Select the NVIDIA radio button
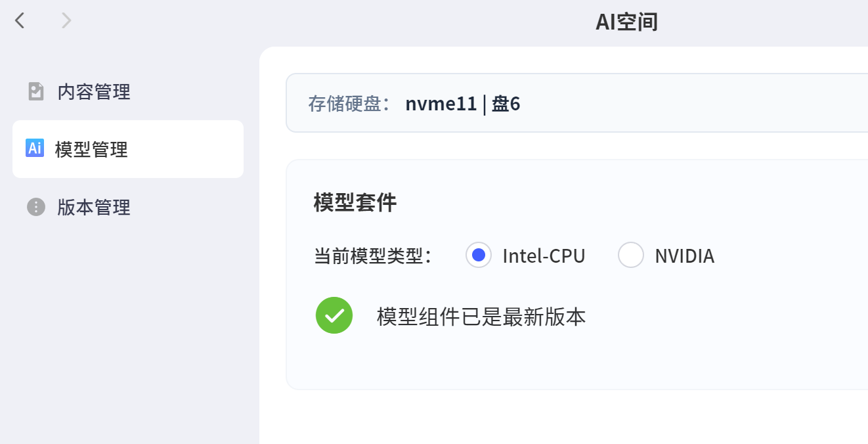Screen dimensions: 868x444 (x=631, y=255)
